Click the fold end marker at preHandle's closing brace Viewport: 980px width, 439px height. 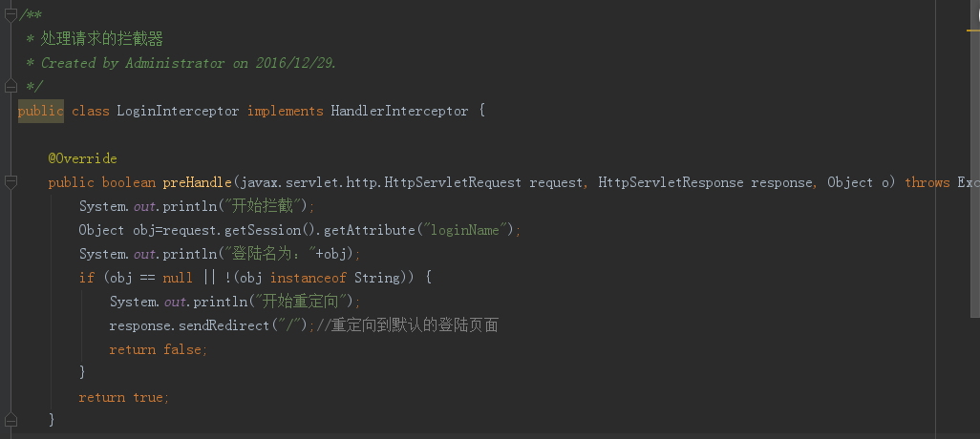pyautogui.click(x=10, y=419)
